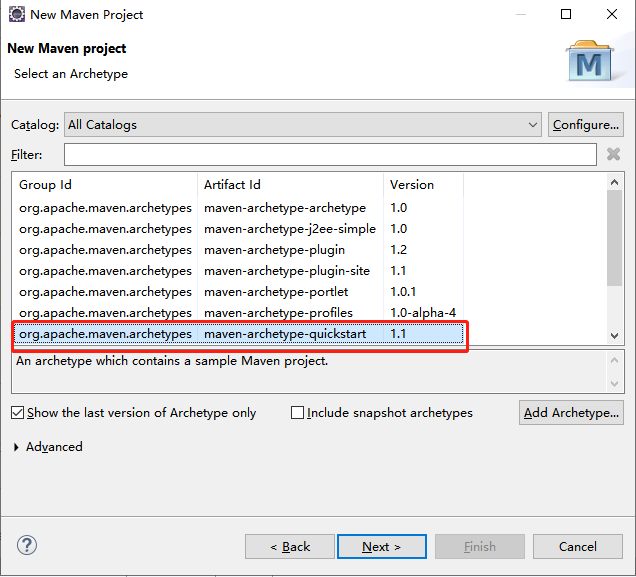Go to previous step with Back button
Screen dimensions: 636x577
[x=290, y=547]
